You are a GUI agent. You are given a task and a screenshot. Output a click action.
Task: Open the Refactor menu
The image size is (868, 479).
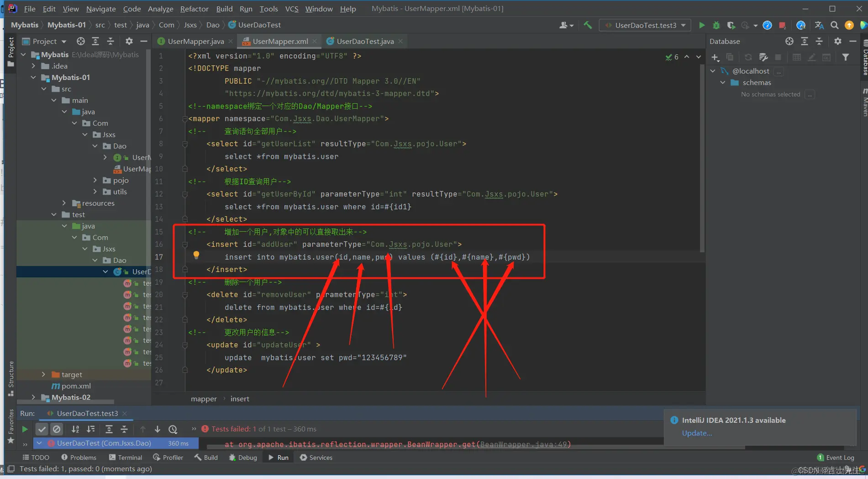(x=194, y=9)
